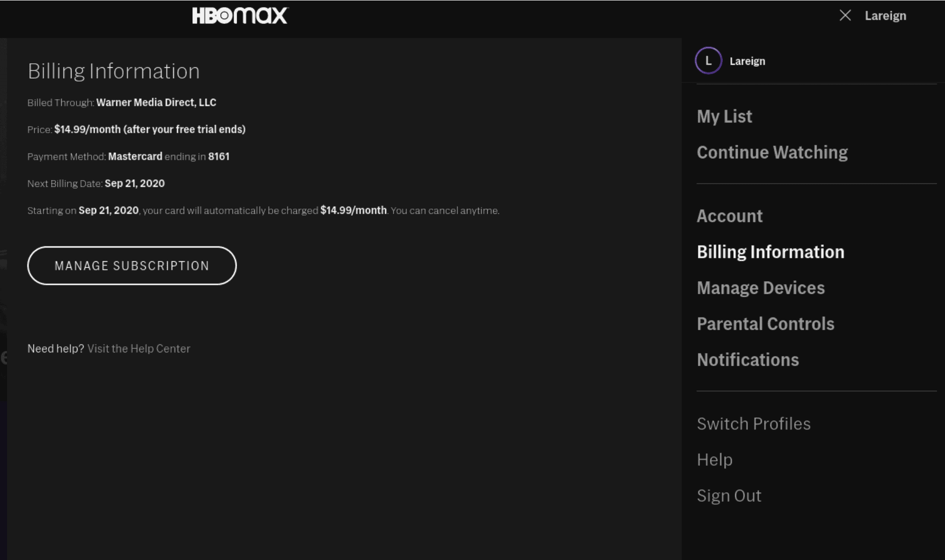Open Parental Controls
This screenshot has width=945, height=560.
[x=765, y=324]
